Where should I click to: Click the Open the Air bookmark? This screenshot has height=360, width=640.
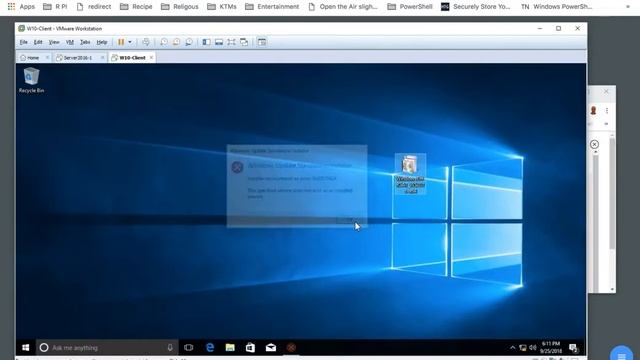click(x=343, y=7)
